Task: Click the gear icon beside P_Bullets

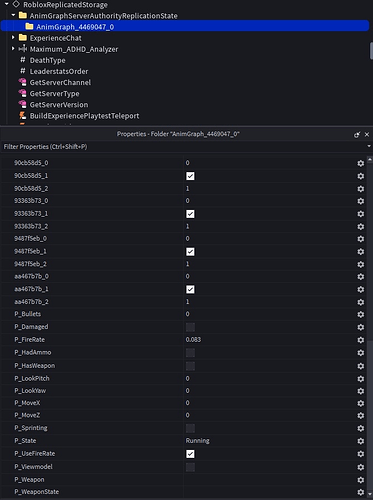Action: point(360,314)
